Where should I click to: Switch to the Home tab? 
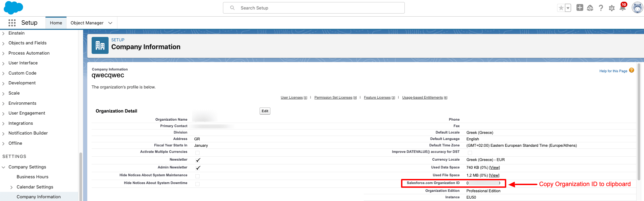(56, 23)
